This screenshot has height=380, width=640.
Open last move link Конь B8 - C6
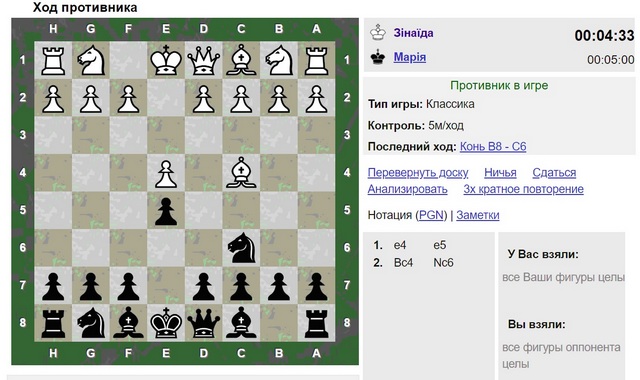pos(493,147)
